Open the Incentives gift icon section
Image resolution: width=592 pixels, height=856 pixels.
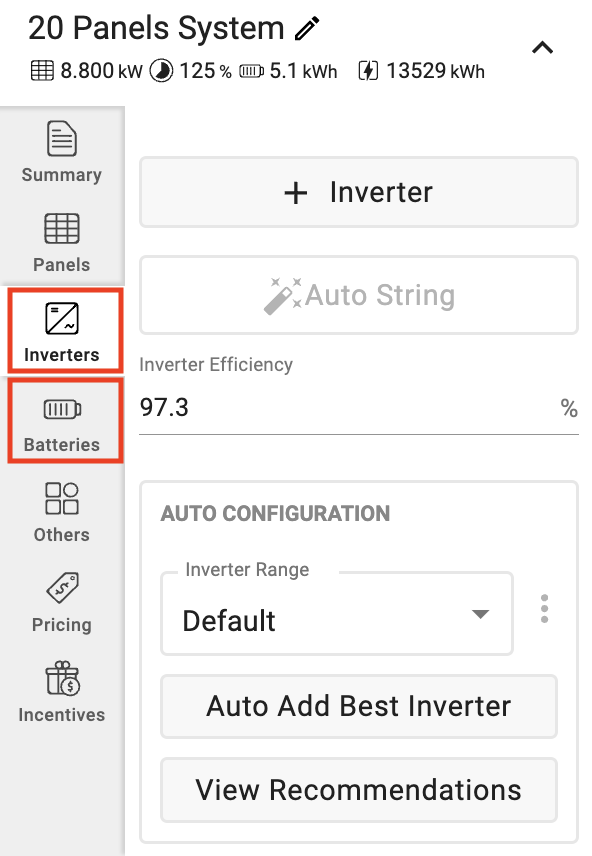tap(62, 692)
